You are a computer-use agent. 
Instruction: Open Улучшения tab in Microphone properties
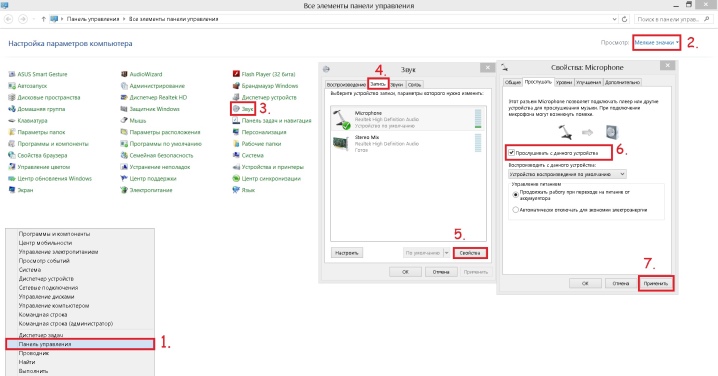(x=588, y=82)
